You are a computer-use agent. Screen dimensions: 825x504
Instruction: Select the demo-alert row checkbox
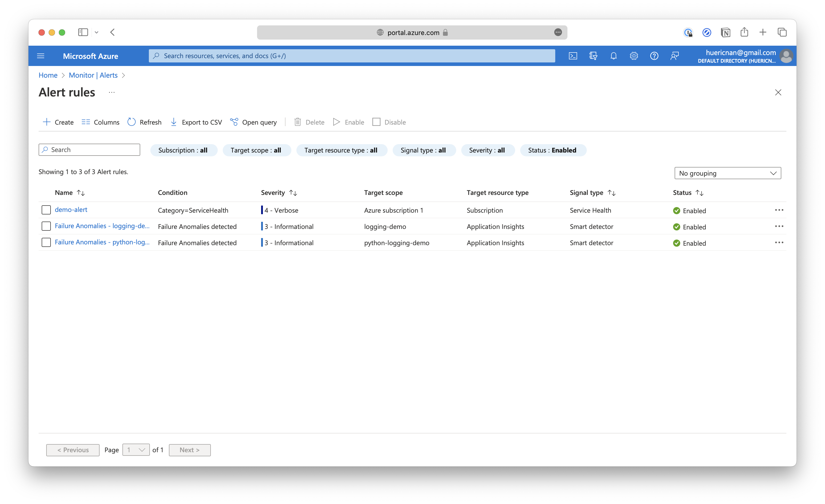[x=46, y=210]
